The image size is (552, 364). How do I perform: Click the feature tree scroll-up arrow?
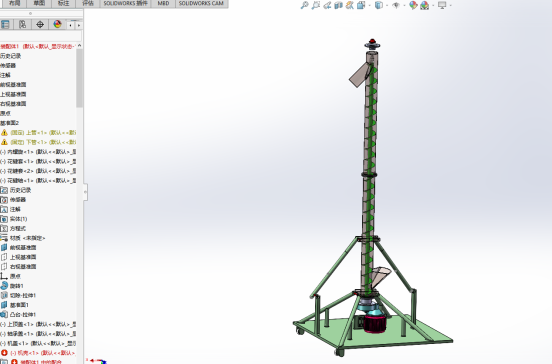(80, 46)
